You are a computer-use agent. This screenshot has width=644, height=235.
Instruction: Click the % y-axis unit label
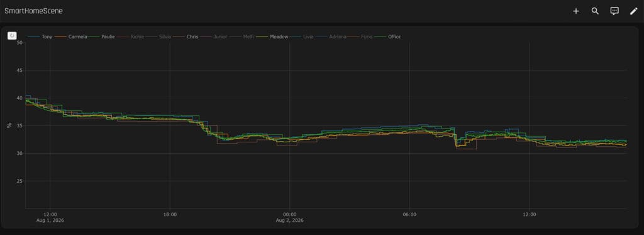click(x=9, y=125)
